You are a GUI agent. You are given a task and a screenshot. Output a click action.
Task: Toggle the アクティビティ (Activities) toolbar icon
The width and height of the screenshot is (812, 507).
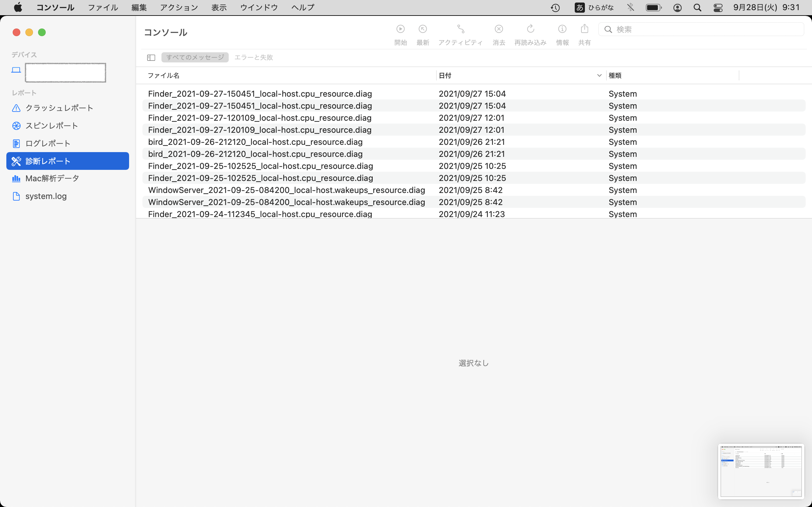point(460,29)
